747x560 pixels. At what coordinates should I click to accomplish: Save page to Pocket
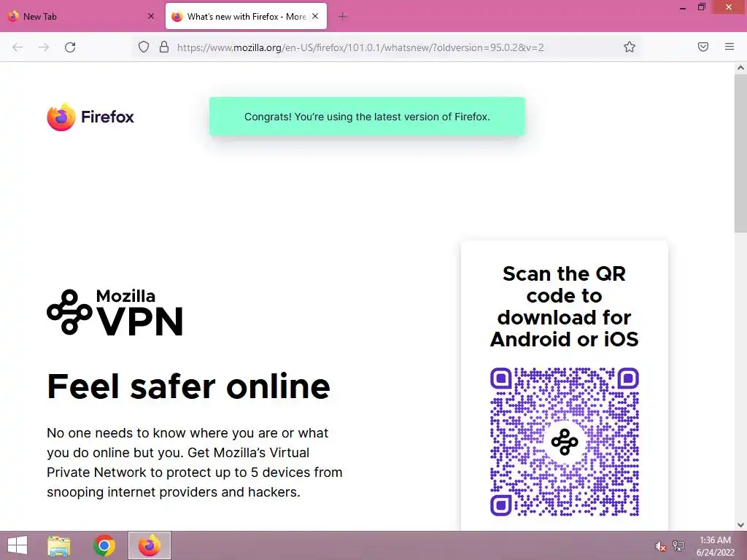coord(703,47)
